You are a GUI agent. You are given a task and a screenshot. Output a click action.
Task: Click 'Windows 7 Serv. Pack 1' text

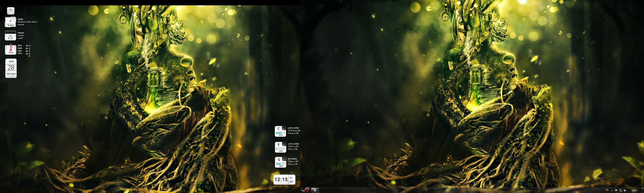(27, 22)
